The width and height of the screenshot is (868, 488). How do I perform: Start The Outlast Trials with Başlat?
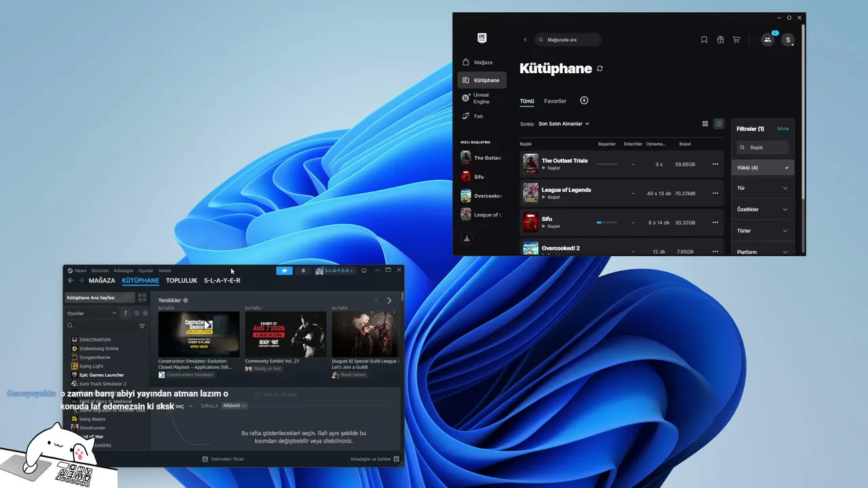(551, 168)
